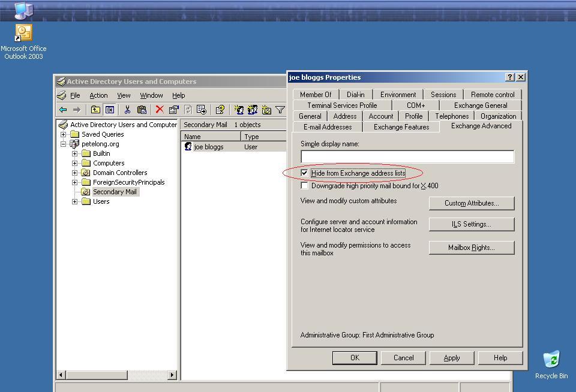
Task: Click the Help toolbar icon with question mark
Action: click(220, 109)
